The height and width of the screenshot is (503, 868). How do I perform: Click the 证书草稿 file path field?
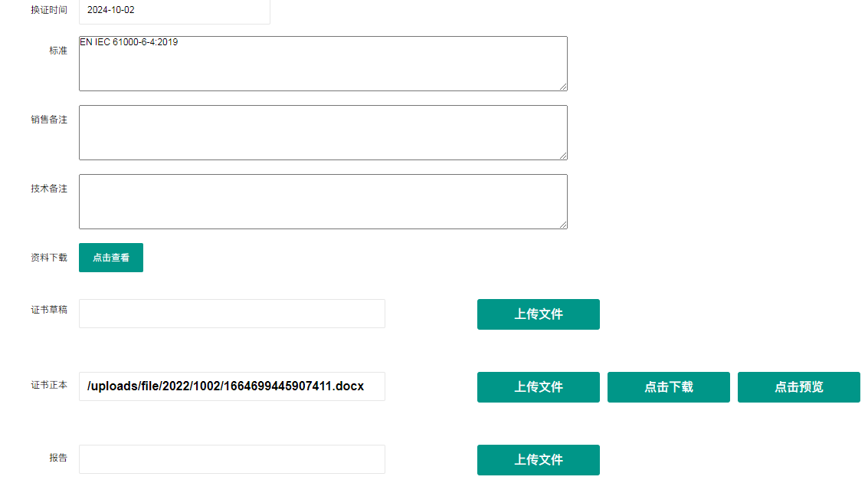(x=231, y=314)
